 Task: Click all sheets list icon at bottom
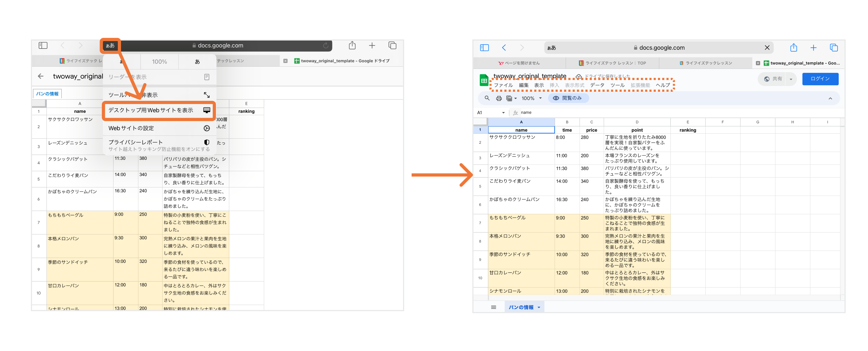[494, 307]
